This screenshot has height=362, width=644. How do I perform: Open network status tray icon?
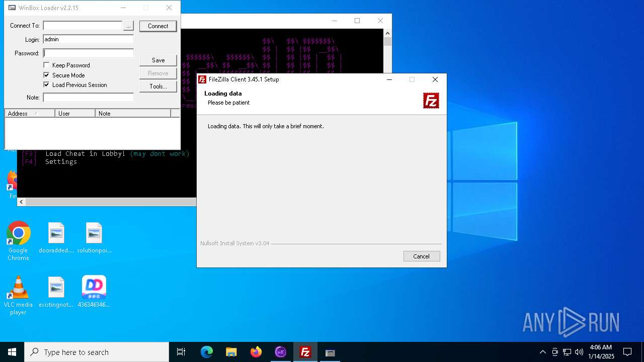(567, 352)
